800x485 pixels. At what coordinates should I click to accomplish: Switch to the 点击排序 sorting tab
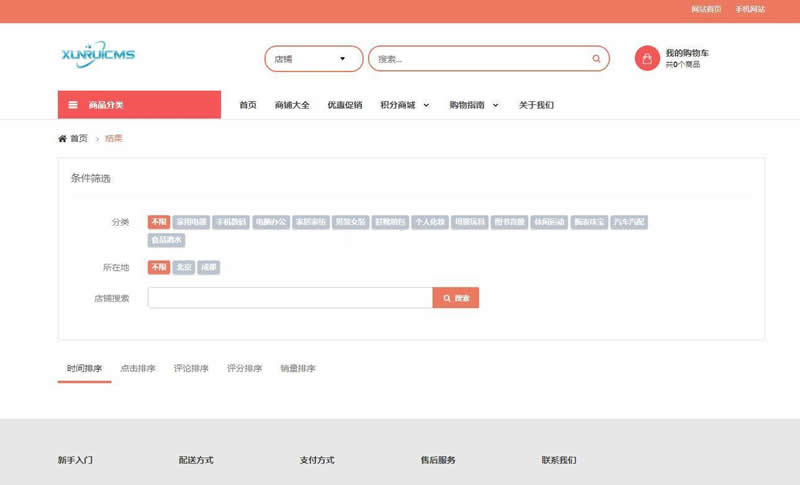click(x=138, y=368)
